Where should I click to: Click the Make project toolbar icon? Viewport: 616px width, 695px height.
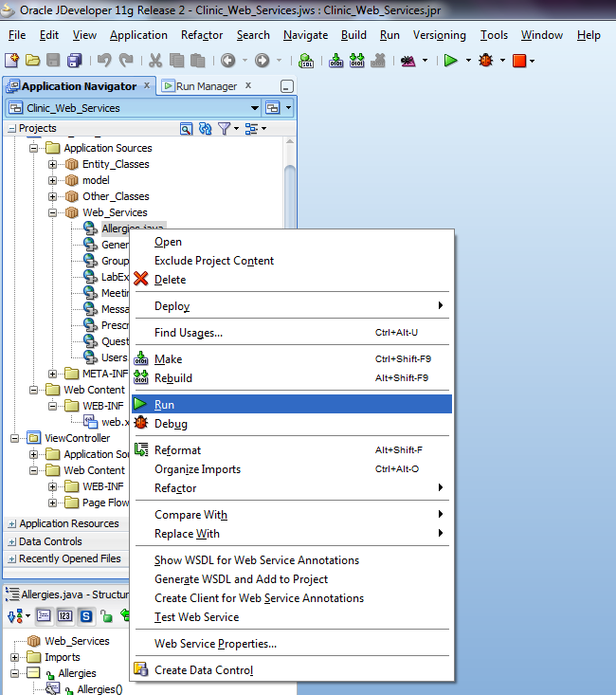click(x=335, y=61)
